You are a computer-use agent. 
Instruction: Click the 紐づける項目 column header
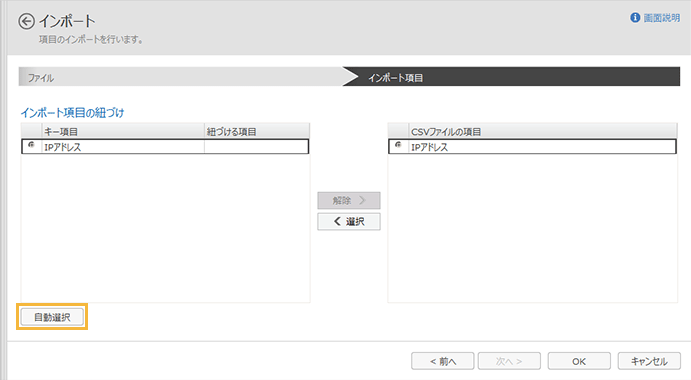257,131
